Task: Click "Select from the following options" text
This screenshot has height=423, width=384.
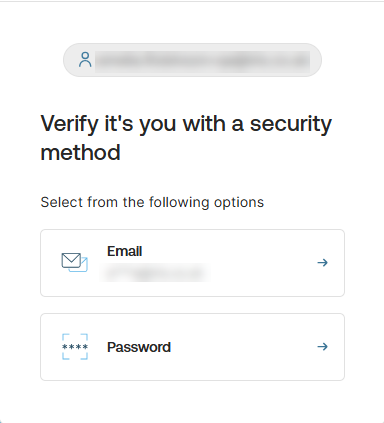Action: tap(152, 202)
